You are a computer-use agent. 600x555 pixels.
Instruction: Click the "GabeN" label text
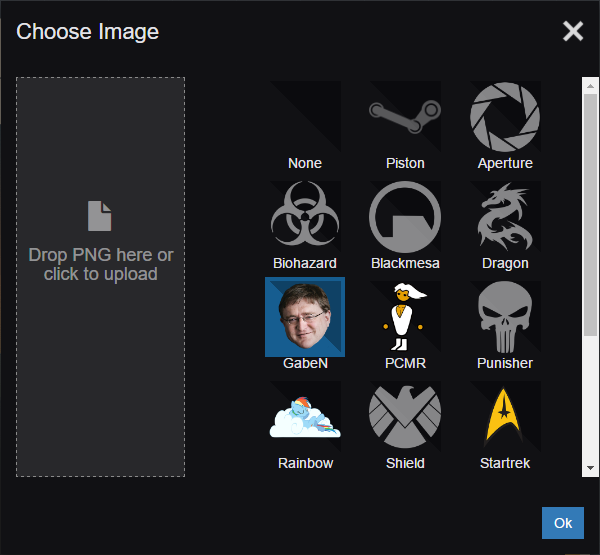coord(305,363)
